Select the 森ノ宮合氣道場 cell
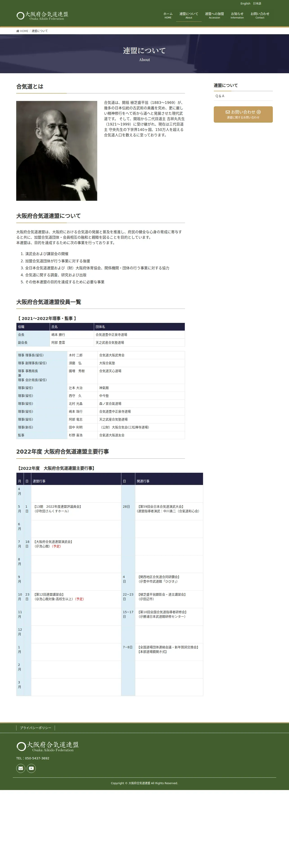The image size is (289, 868). coord(141,404)
